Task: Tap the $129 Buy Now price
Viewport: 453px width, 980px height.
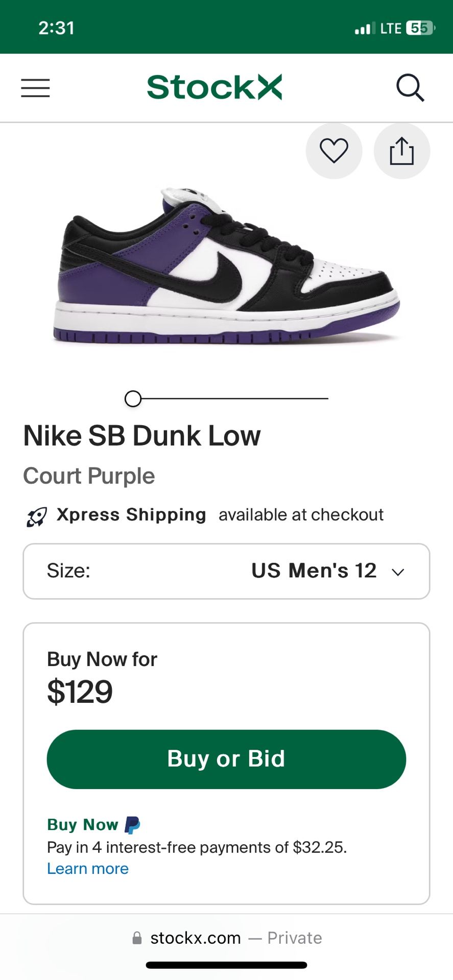Action: [80, 692]
